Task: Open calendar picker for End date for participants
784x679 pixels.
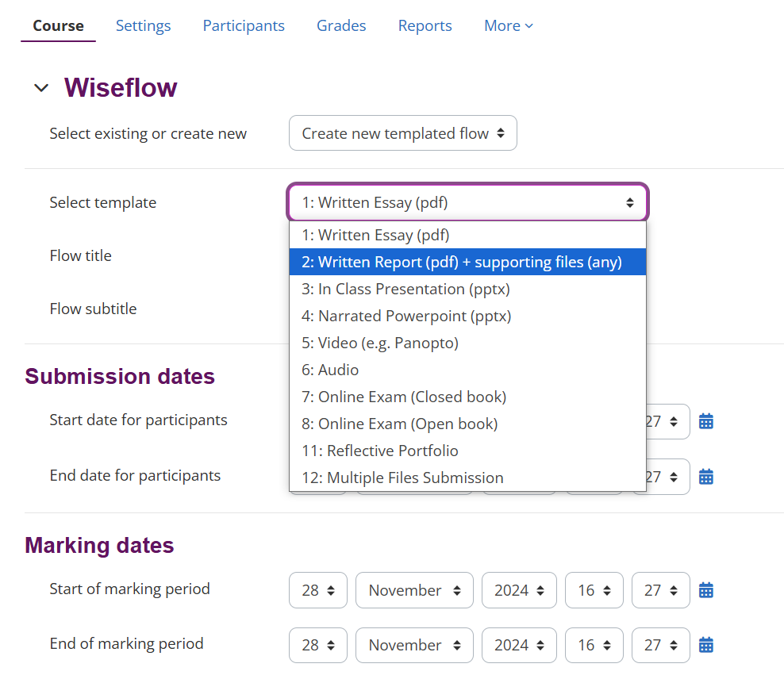Action: [x=705, y=477]
